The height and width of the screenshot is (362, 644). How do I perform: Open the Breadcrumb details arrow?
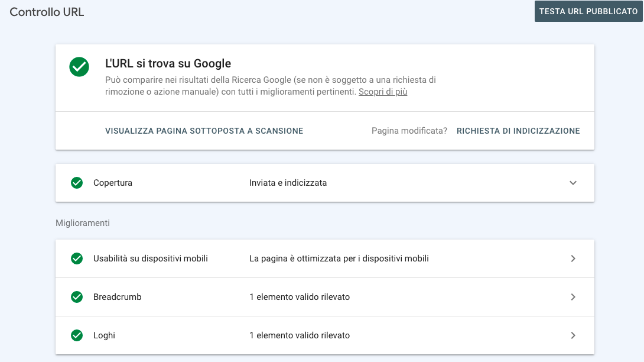(x=573, y=297)
